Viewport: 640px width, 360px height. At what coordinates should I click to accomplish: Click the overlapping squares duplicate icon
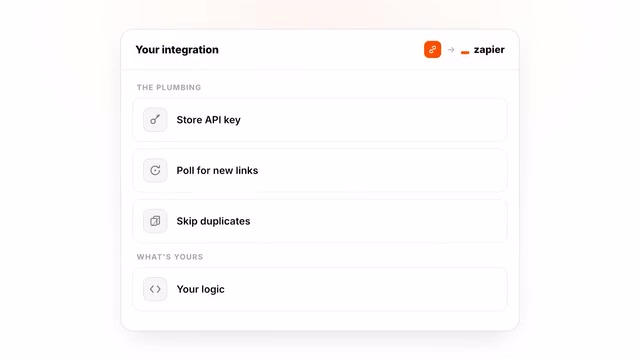[155, 221]
